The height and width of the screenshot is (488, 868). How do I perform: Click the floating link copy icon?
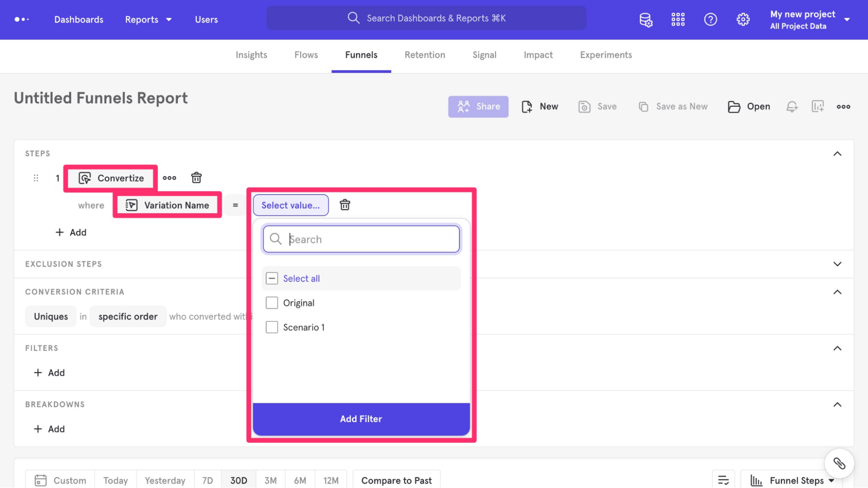click(x=839, y=463)
